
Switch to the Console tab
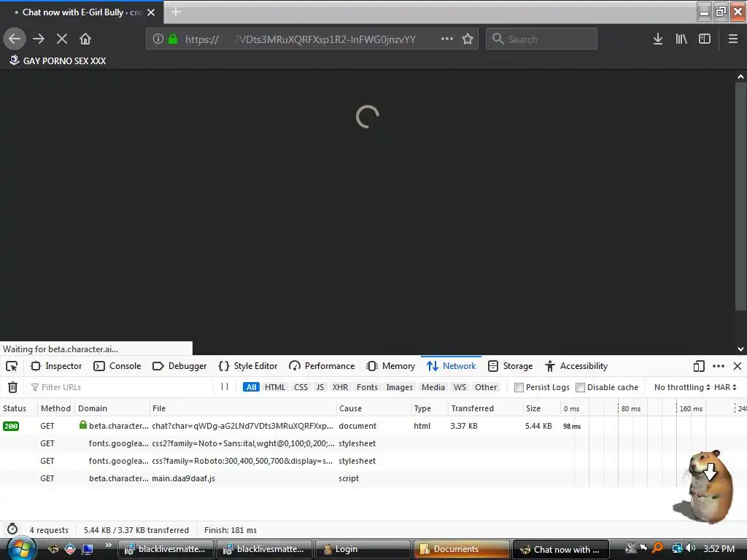tap(117, 366)
